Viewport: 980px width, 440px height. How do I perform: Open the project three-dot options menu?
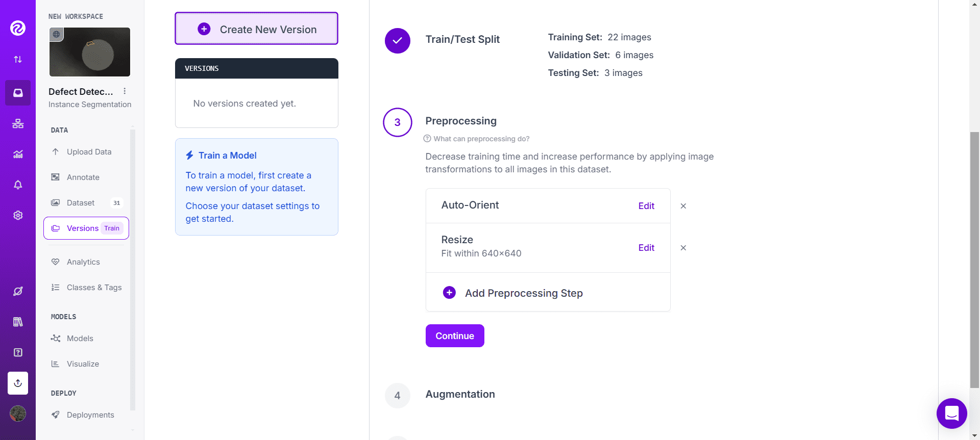coord(125,91)
